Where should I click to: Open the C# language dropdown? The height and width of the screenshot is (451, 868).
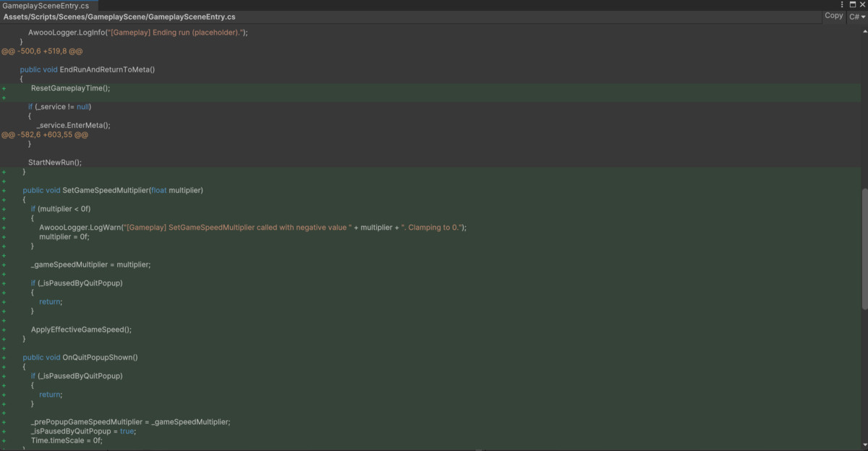pos(857,16)
